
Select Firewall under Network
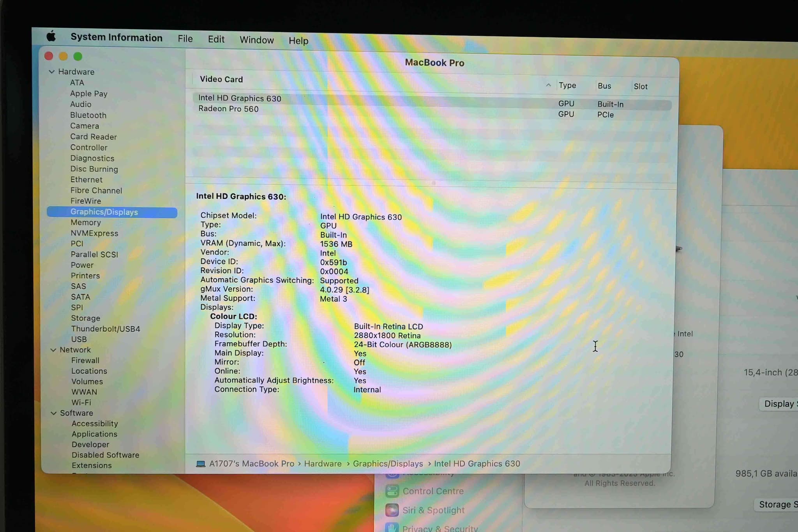tap(85, 361)
